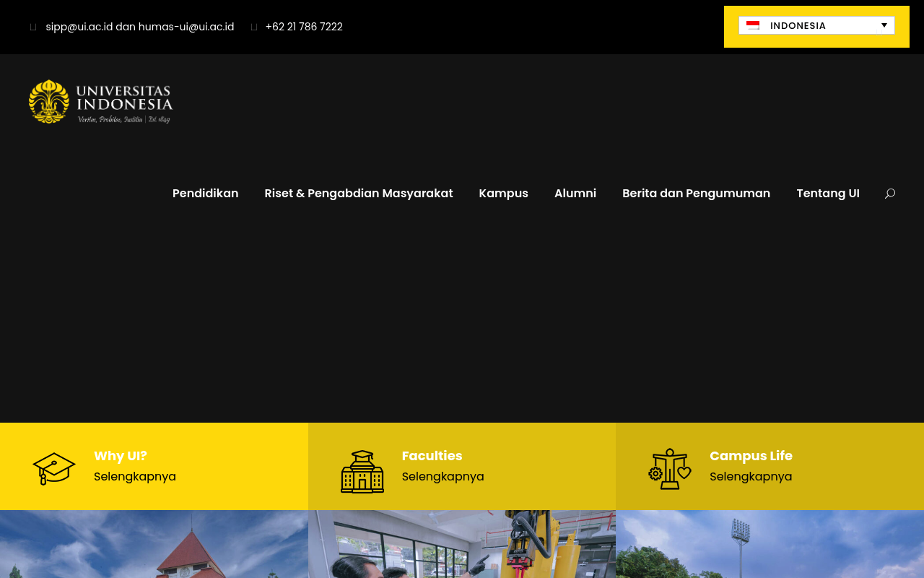Screen dimensions: 924x578
Task: Open the stadium floodlight photo
Action: click(x=770, y=544)
